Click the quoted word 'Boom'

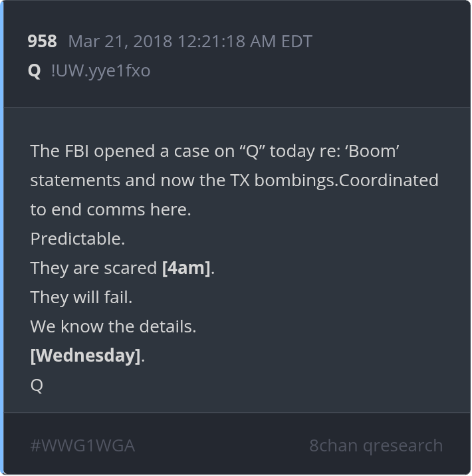(372, 151)
